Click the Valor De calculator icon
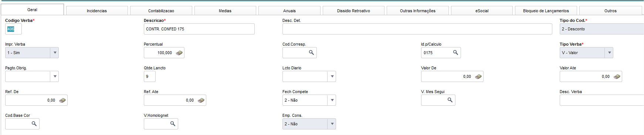Viewport: 644px width, 135px height. tap(478, 76)
